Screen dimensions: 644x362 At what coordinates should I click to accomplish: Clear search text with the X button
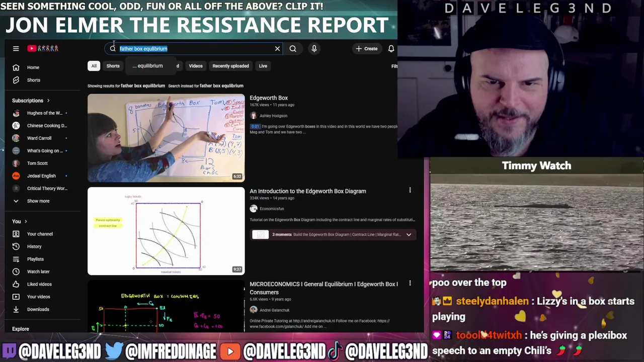click(x=277, y=49)
